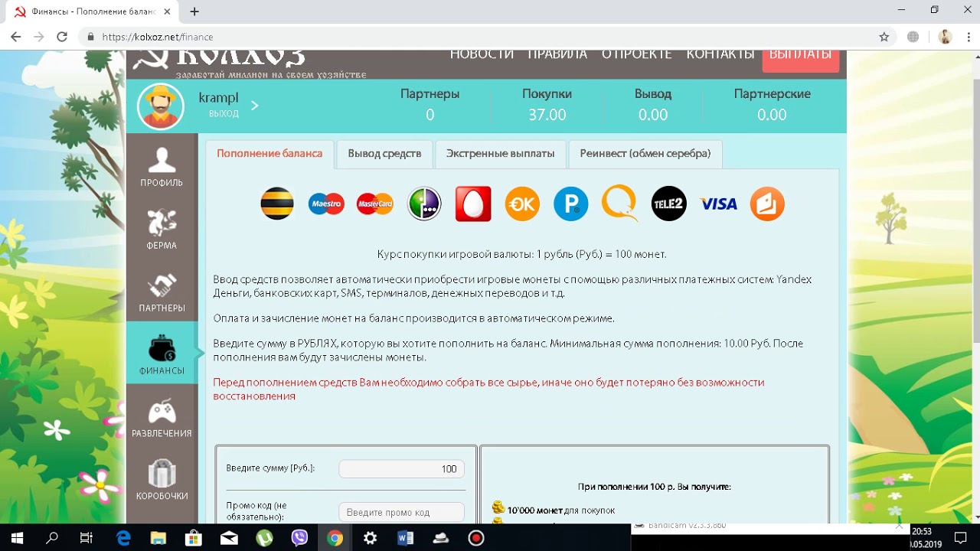This screenshot has width=980, height=551.
Task: Open the Ферма sidebar section
Action: (162, 229)
